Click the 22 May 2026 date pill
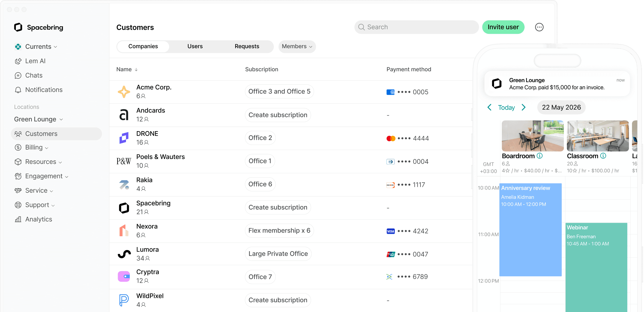Viewport: 644px width, 312px height. pyautogui.click(x=561, y=107)
